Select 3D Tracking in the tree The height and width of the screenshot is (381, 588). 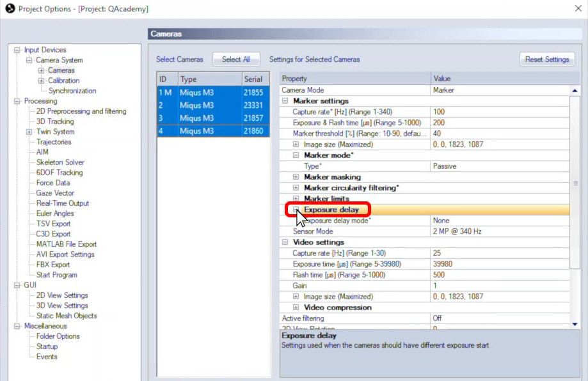pos(55,121)
